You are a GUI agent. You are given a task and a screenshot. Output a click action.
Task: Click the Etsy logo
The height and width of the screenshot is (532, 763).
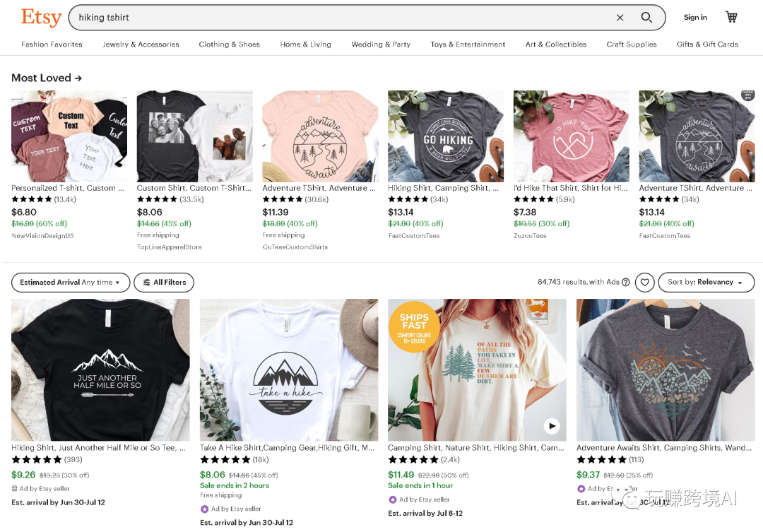coord(41,18)
